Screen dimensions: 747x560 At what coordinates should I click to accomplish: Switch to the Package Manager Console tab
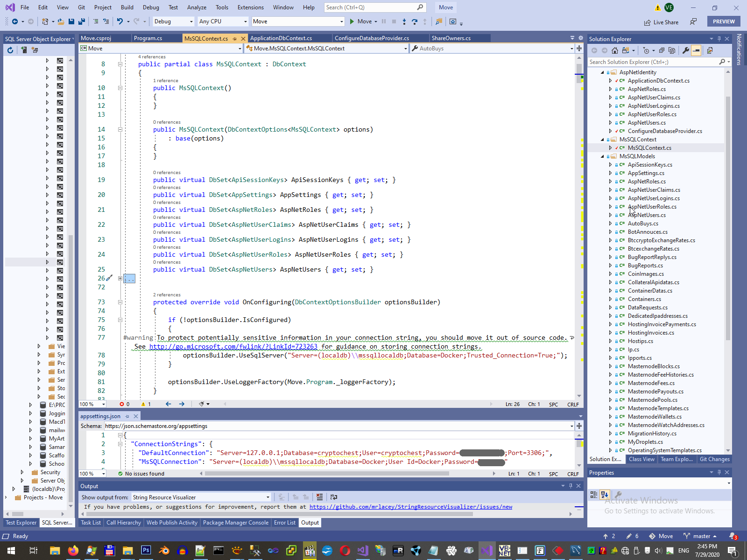235,523
